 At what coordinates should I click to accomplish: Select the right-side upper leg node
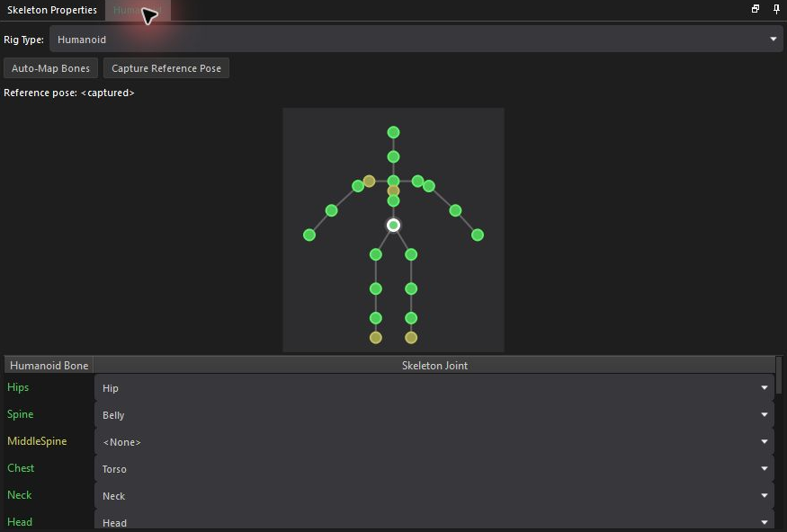(x=411, y=254)
